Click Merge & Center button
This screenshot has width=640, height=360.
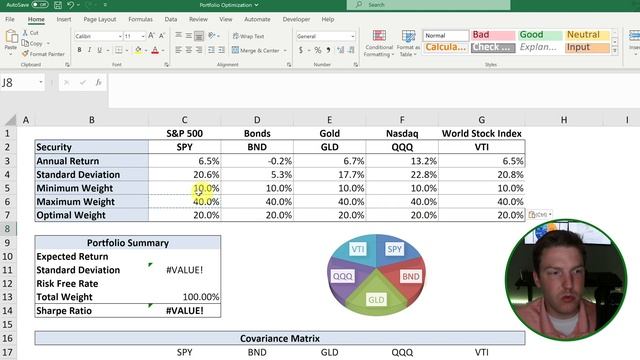256,50
